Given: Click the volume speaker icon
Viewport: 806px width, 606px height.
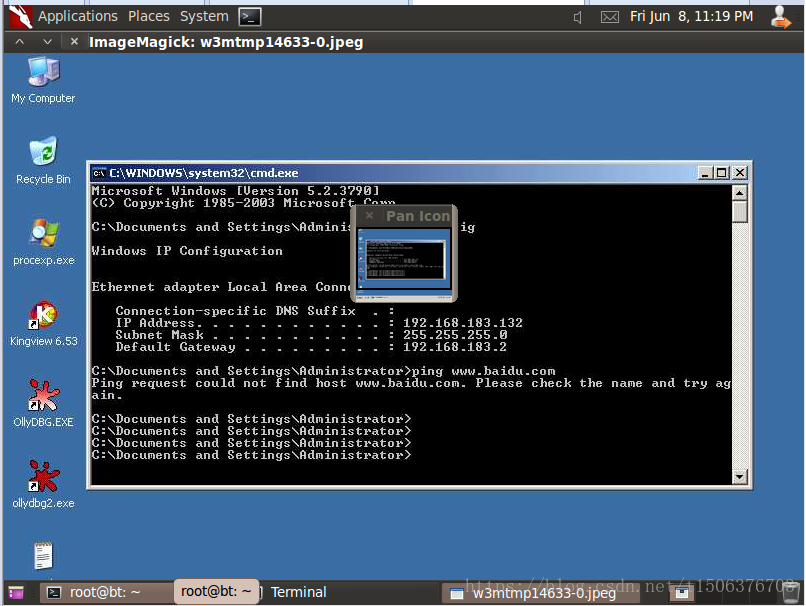Looking at the screenshot, I should (578, 17).
